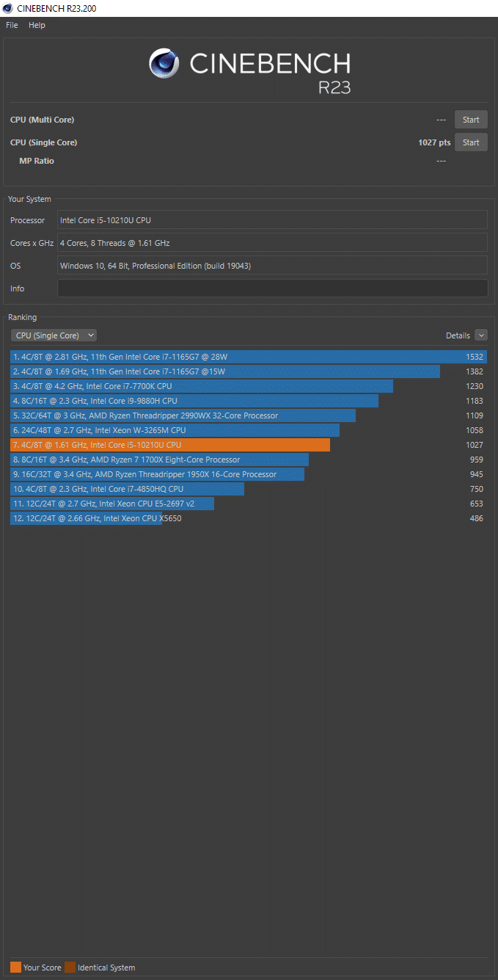Select ranking row 6 Xeon W-3265M
Screen dimensions: 498x980
249,430
